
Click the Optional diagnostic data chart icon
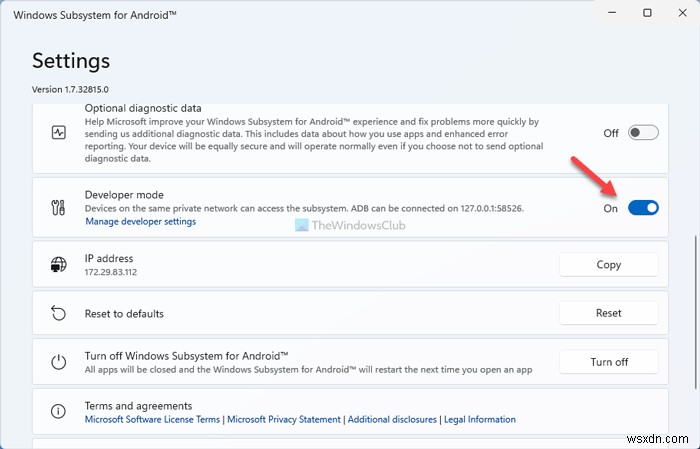tap(57, 132)
